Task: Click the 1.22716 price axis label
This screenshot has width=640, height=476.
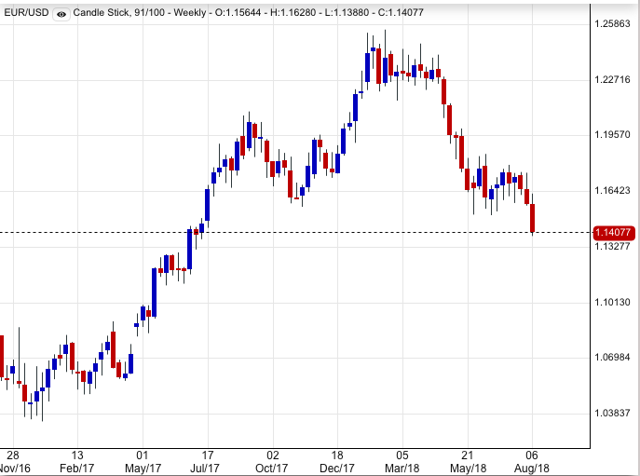Action: (612, 79)
